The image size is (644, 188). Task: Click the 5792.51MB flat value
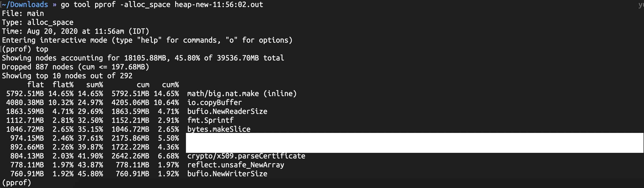25,94
